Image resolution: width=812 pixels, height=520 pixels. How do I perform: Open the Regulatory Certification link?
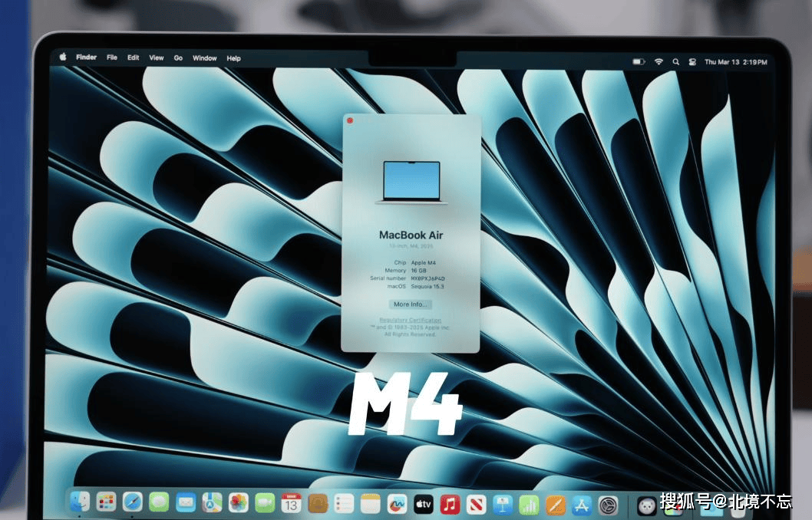[411, 320]
